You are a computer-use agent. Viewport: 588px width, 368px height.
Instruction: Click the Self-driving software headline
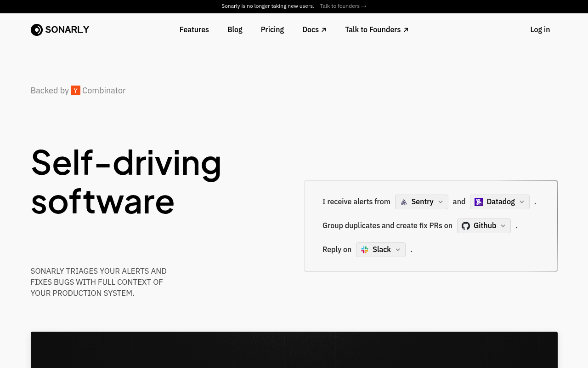(126, 181)
